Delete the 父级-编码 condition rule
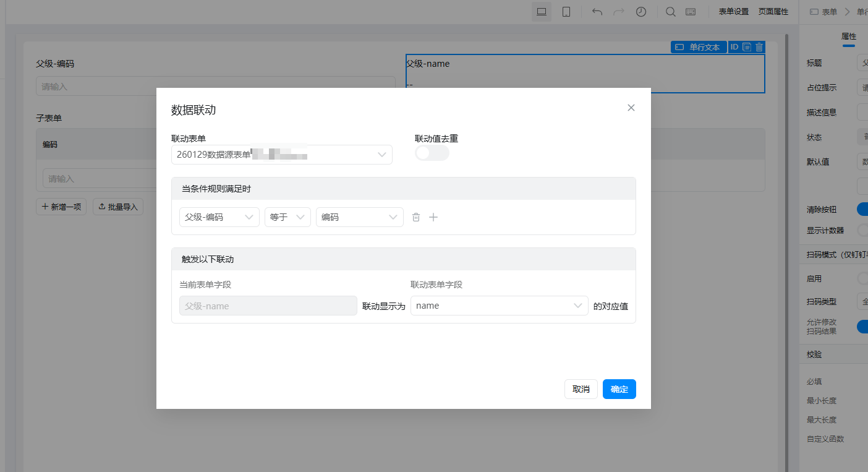868x472 pixels. click(x=416, y=217)
